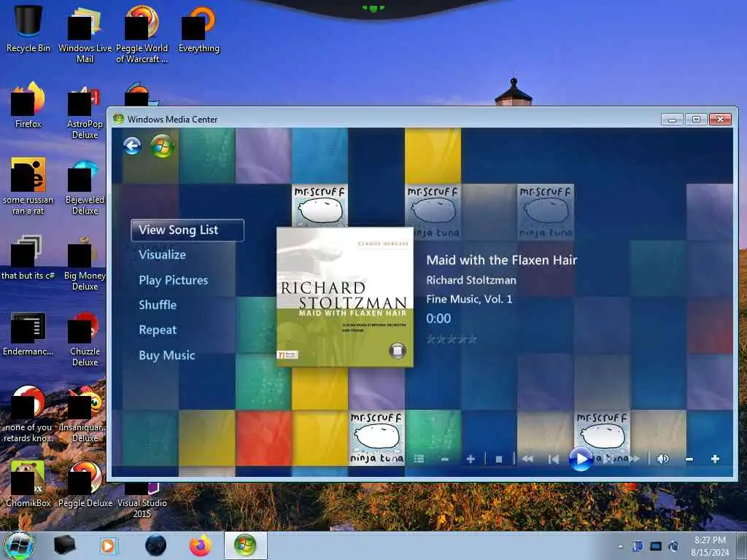Open Firefox from the taskbar
747x560 pixels.
tap(201, 545)
